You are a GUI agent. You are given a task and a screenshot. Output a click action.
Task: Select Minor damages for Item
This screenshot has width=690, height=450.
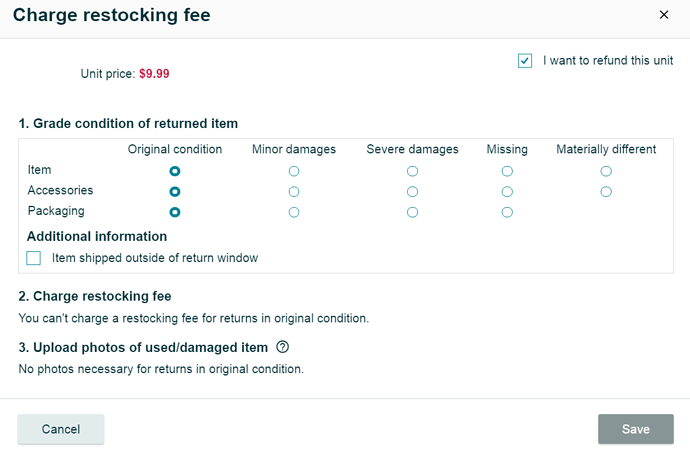click(x=294, y=171)
